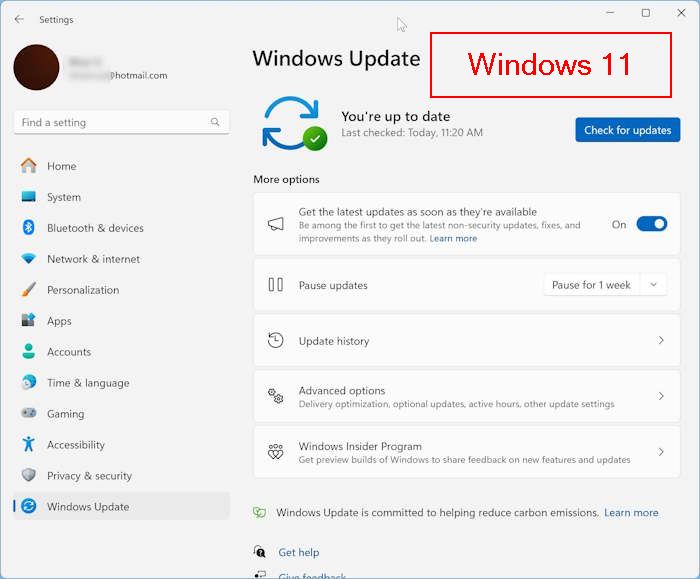Open Advanced options chevron
The width and height of the screenshot is (700, 579).
click(x=661, y=396)
